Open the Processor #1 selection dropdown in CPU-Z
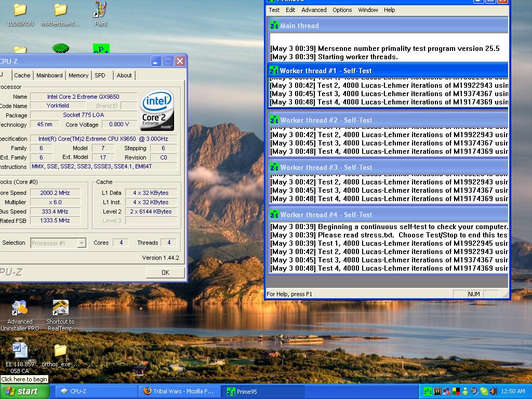The width and height of the screenshot is (532, 399). click(82, 243)
